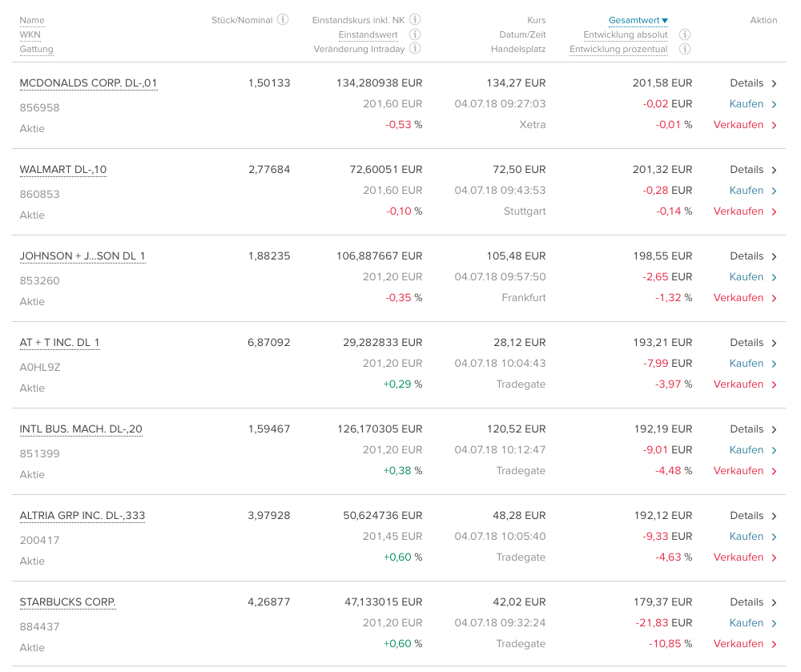Viewport: 801px width, 672px height.
Task: Click Kaufen in AT + T row
Action: coord(754,364)
